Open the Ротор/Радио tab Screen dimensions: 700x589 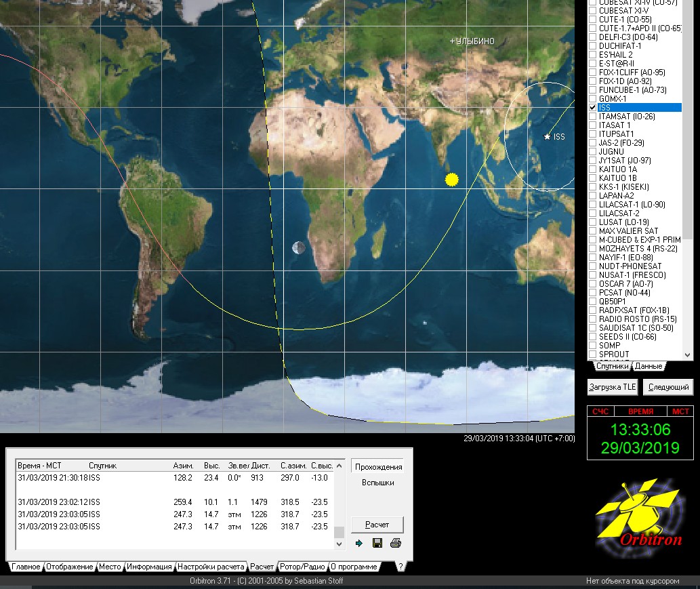click(x=302, y=567)
